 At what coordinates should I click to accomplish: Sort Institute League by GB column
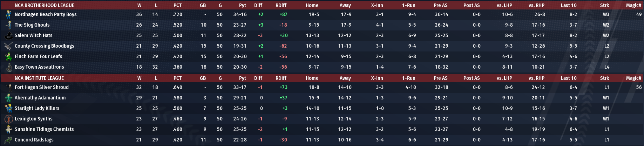pos(203,78)
